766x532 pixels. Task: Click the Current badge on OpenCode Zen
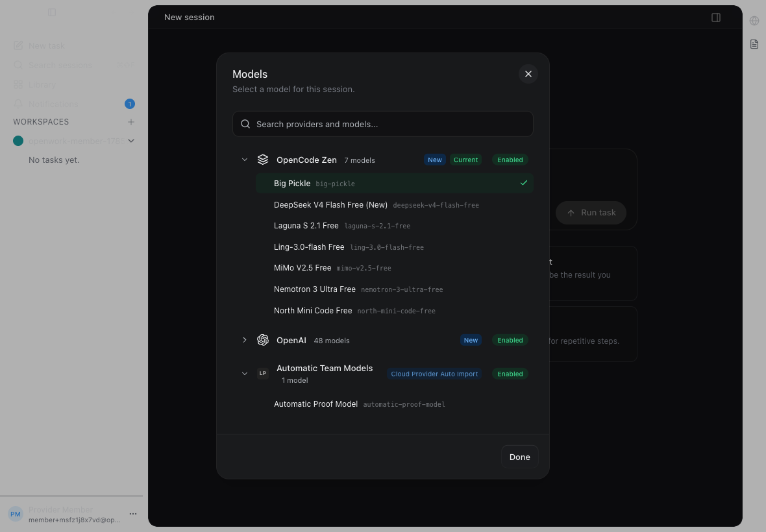click(465, 160)
